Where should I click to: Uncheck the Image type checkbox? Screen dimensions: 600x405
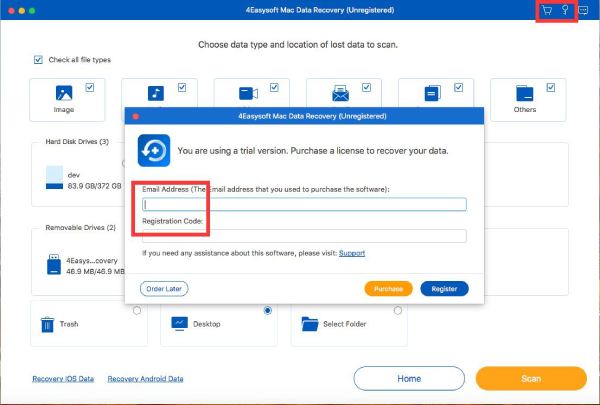(90, 88)
